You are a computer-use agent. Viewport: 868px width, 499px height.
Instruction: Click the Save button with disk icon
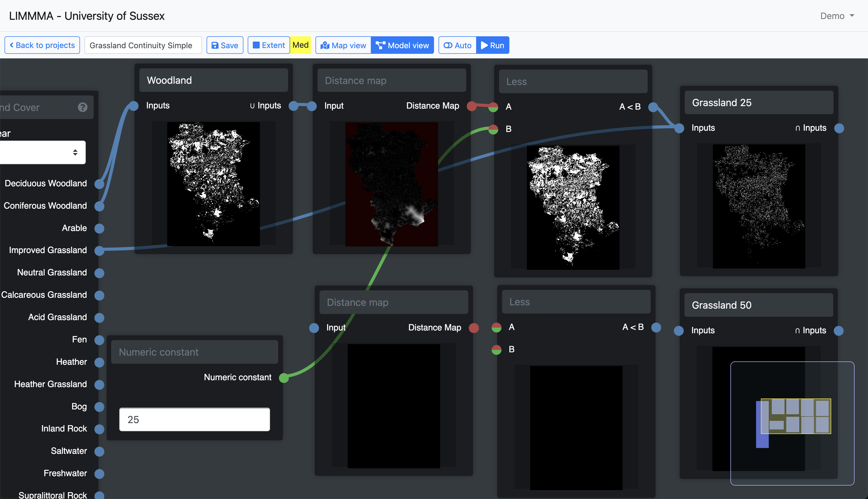[225, 45]
